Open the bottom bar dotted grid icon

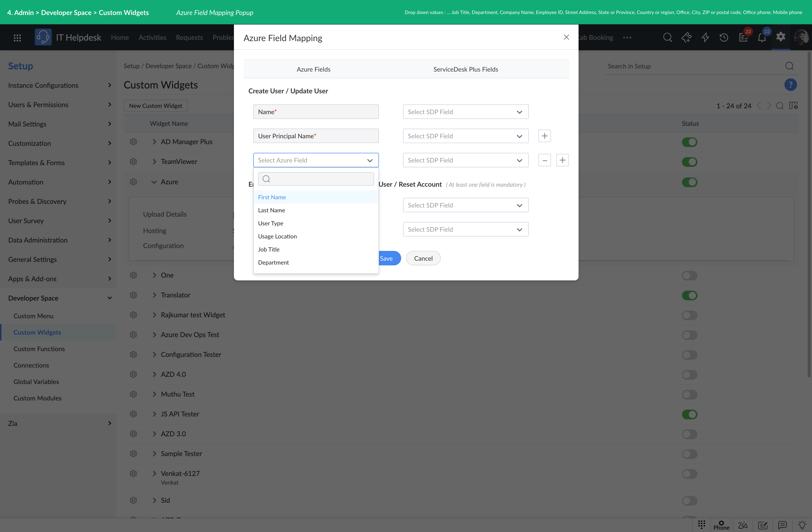point(702,524)
